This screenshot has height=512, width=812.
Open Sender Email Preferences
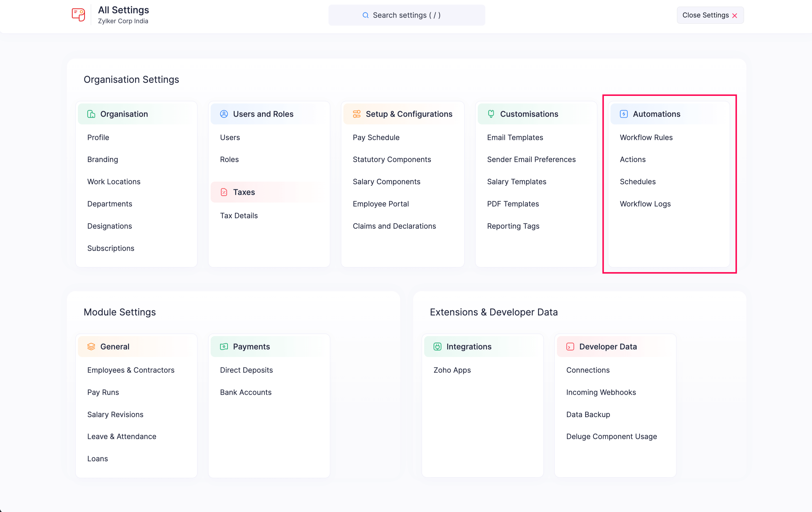(x=531, y=159)
